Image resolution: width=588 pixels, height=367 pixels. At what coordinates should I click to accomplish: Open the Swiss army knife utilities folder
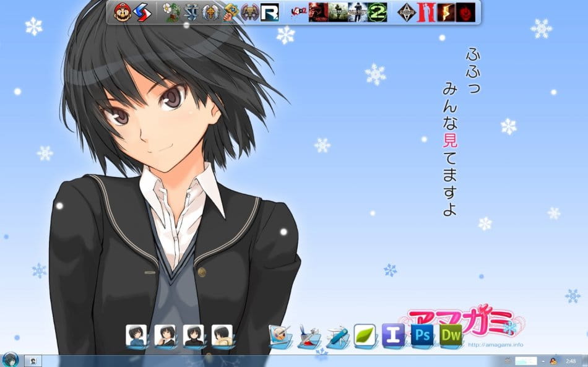click(x=337, y=337)
